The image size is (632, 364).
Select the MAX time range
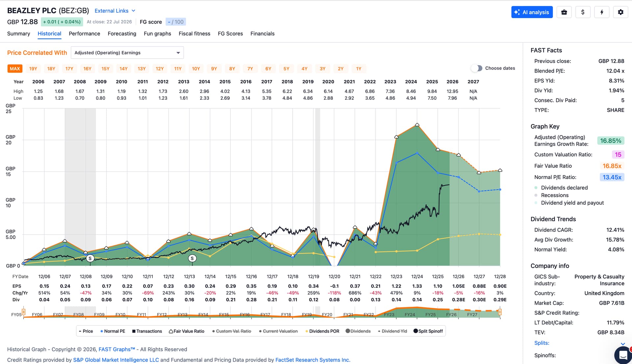click(15, 68)
